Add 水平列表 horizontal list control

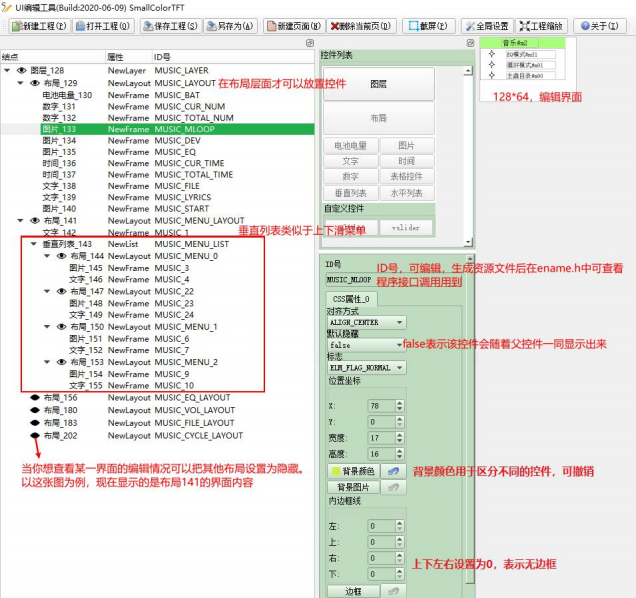pyautogui.click(x=406, y=193)
